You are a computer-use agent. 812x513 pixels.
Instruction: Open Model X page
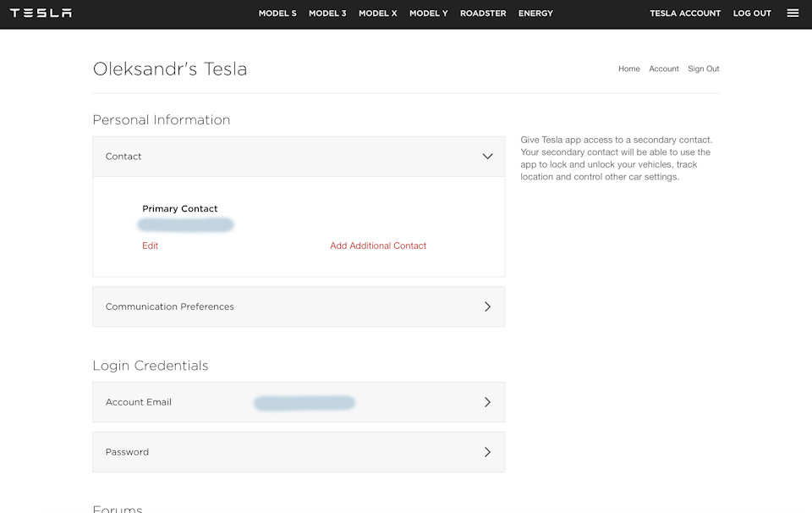tap(378, 14)
